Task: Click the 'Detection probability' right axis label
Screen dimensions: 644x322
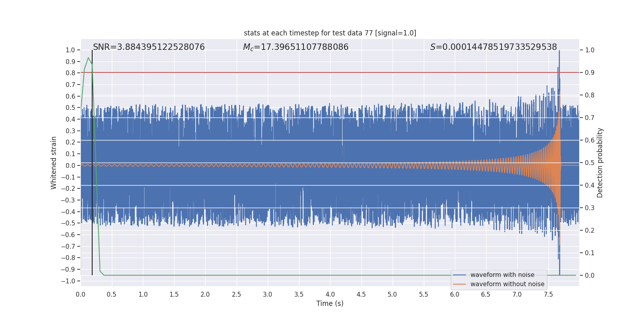Action: coord(600,163)
